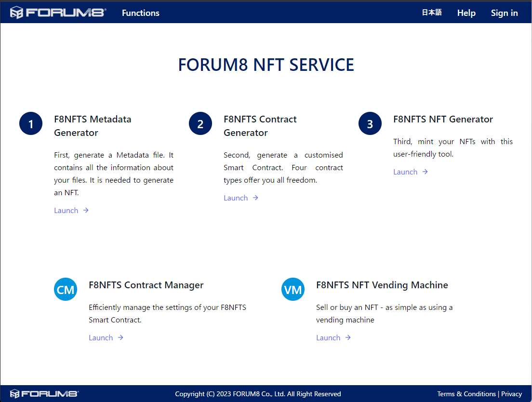Image resolution: width=532 pixels, height=402 pixels.
Task: Click the 'Efficiently manage the settings' description
Action: (167, 313)
